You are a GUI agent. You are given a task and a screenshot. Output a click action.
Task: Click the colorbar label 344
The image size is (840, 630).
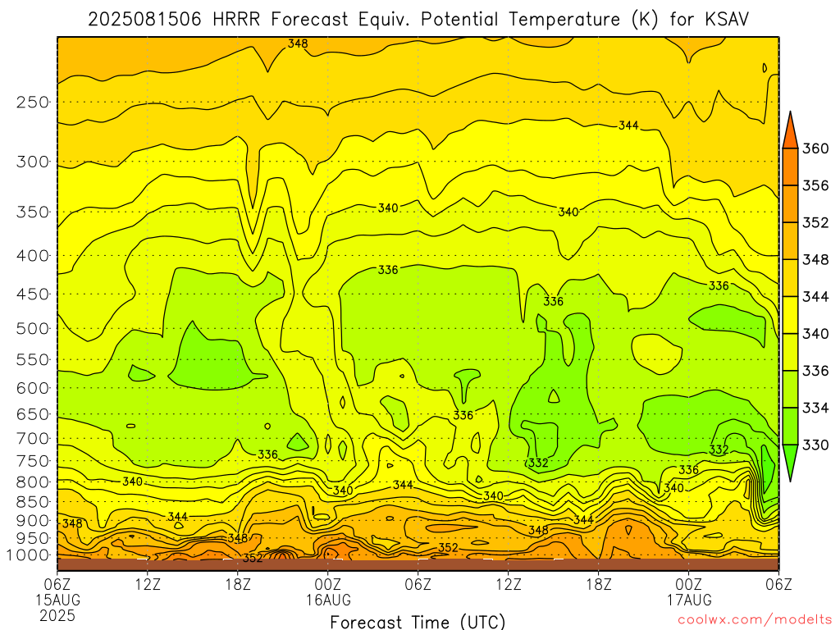tap(815, 296)
